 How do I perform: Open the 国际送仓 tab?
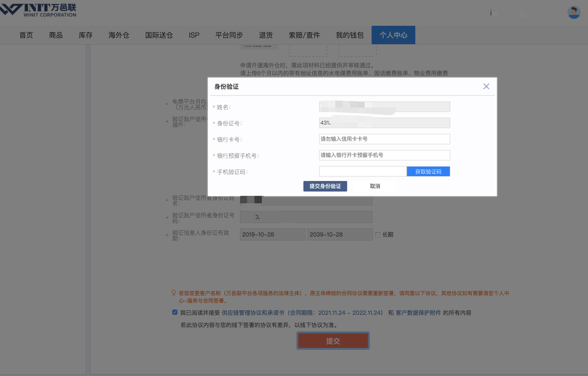click(159, 35)
